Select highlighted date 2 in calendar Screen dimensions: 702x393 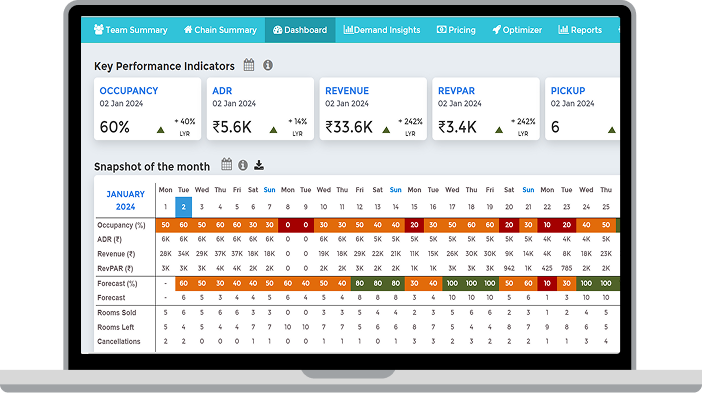click(184, 207)
